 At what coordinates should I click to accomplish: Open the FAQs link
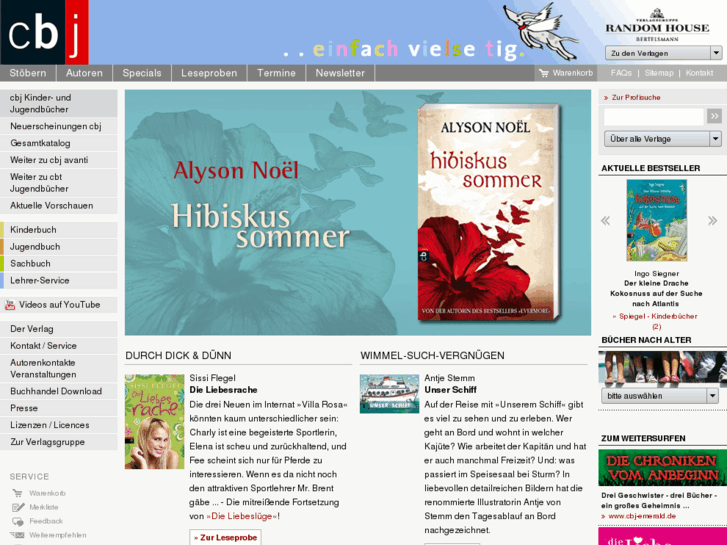[621, 73]
